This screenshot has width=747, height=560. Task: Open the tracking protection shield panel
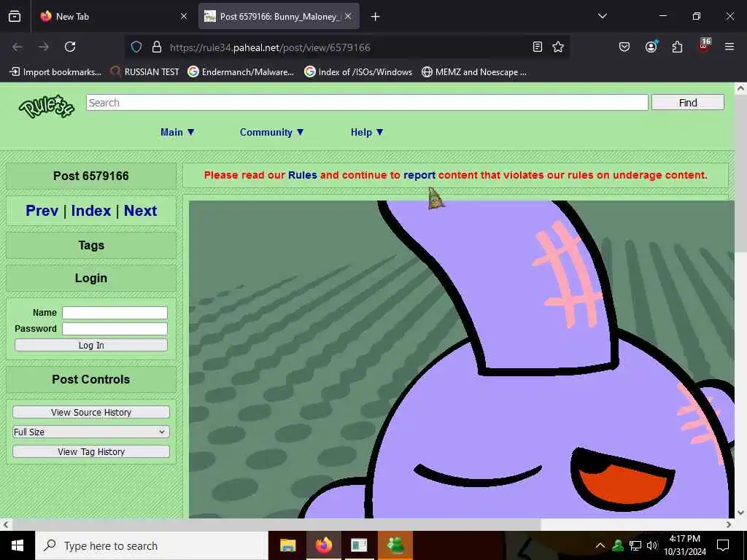point(136,47)
